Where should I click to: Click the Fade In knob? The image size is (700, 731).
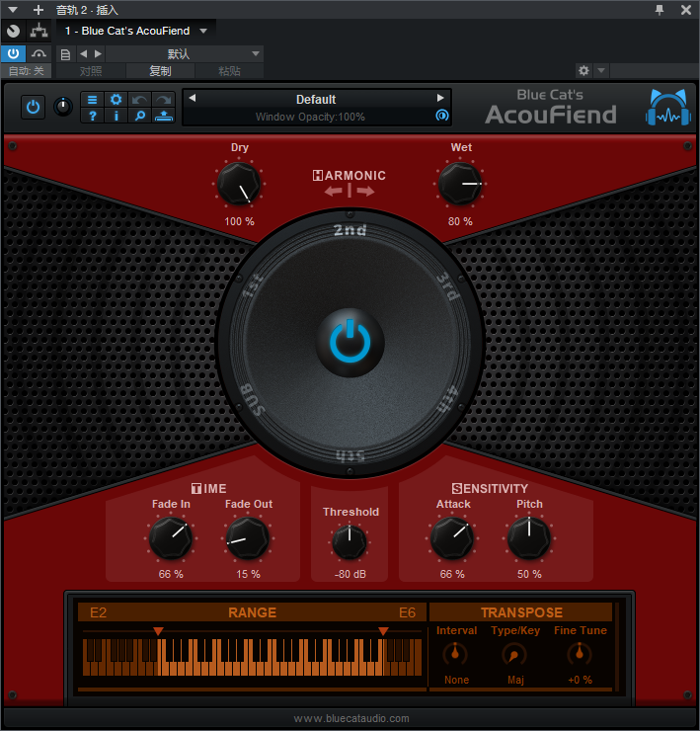(171, 538)
